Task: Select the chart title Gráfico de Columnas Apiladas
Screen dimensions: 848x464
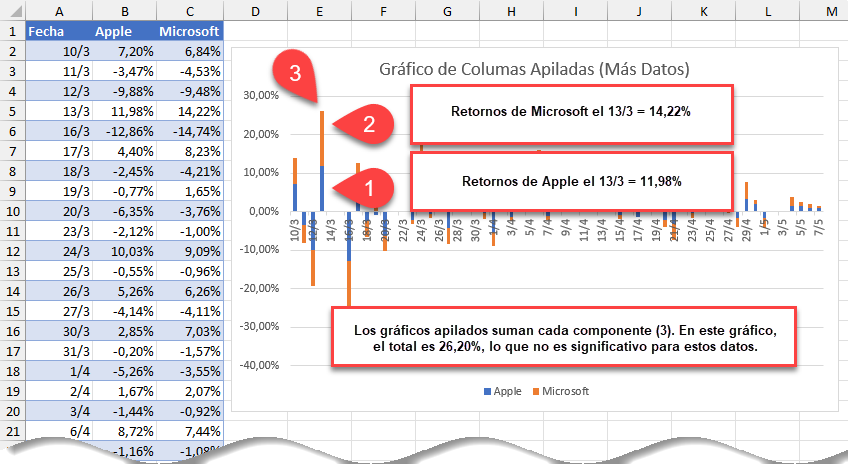Action: [x=534, y=69]
